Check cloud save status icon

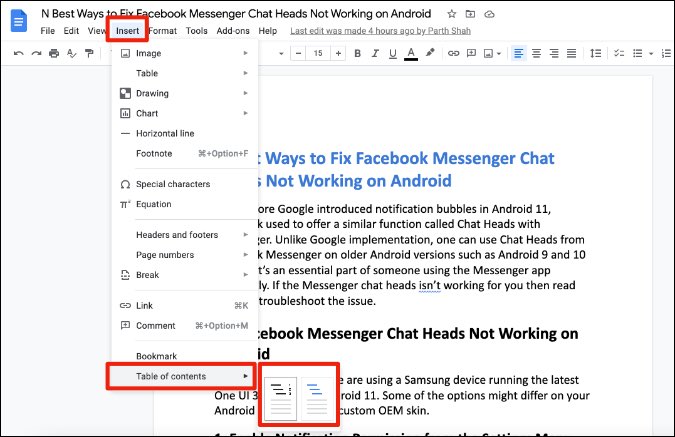pyautogui.click(x=489, y=14)
